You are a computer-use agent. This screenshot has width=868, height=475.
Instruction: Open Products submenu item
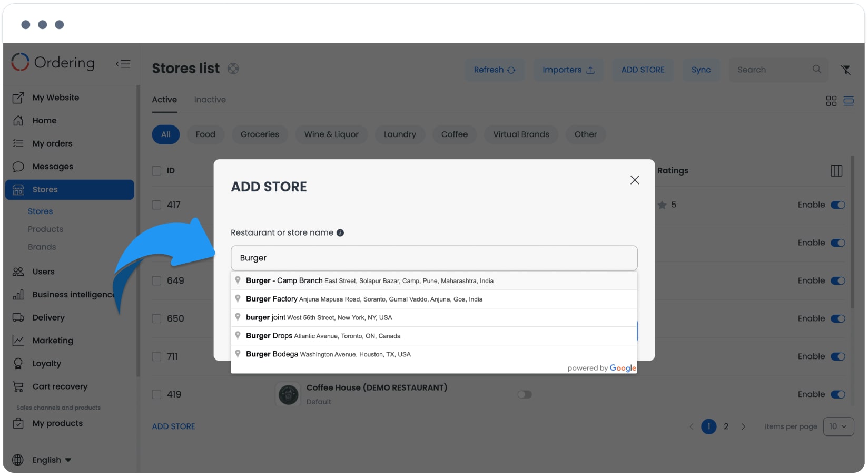coord(45,229)
